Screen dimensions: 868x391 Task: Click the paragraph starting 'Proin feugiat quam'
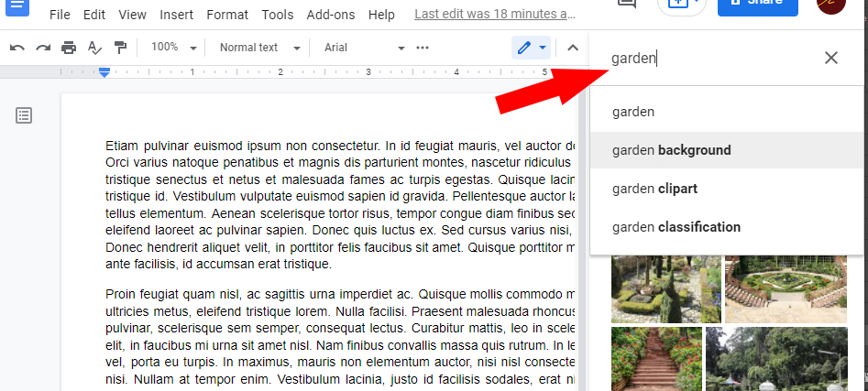pyautogui.click(x=340, y=336)
